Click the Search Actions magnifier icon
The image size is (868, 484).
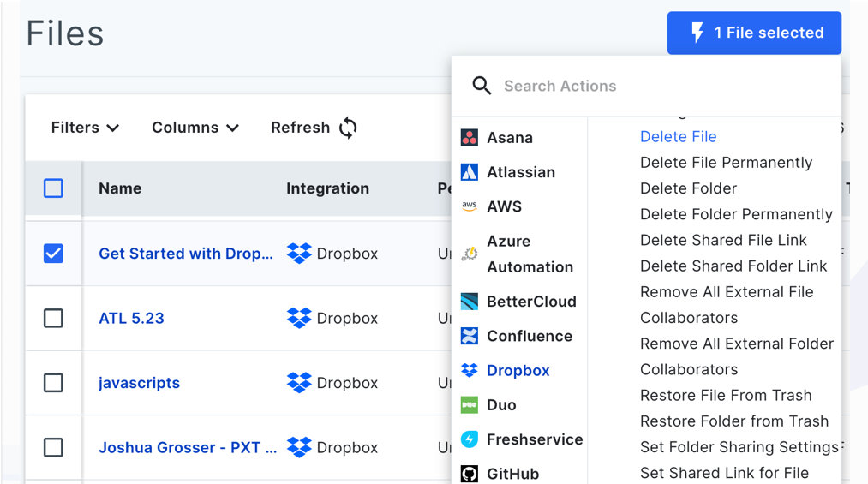coord(482,86)
